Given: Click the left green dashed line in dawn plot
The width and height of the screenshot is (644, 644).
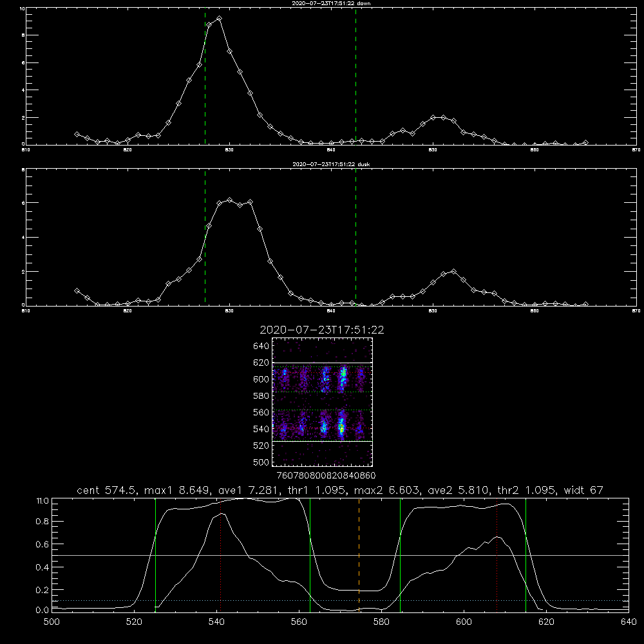Looking at the screenshot, I should (205, 76).
